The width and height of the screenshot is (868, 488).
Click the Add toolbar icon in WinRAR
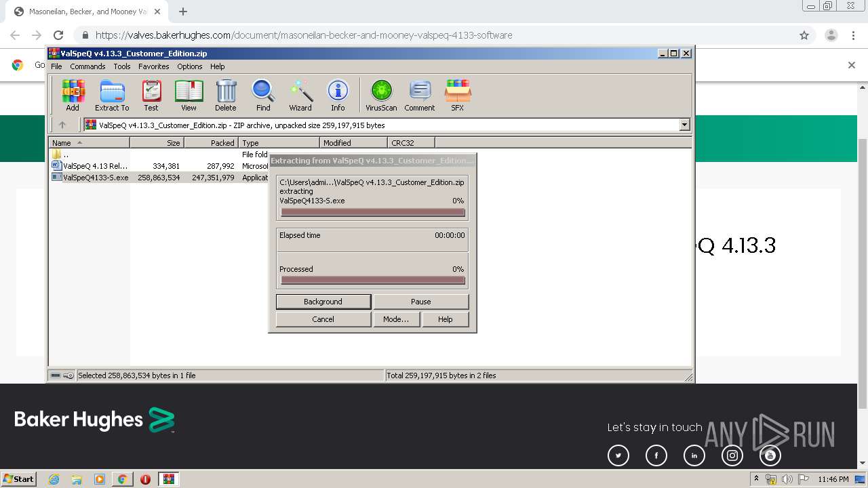click(73, 96)
